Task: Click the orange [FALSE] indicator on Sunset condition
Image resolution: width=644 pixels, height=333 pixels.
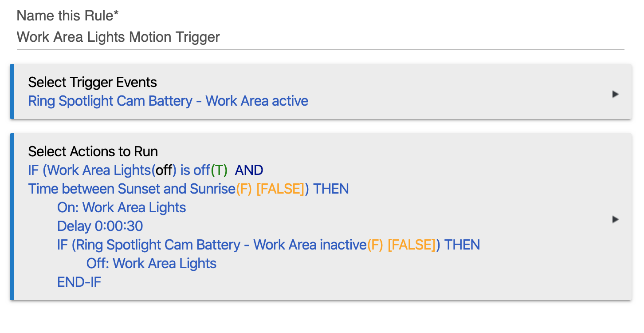Action: pos(279,189)
